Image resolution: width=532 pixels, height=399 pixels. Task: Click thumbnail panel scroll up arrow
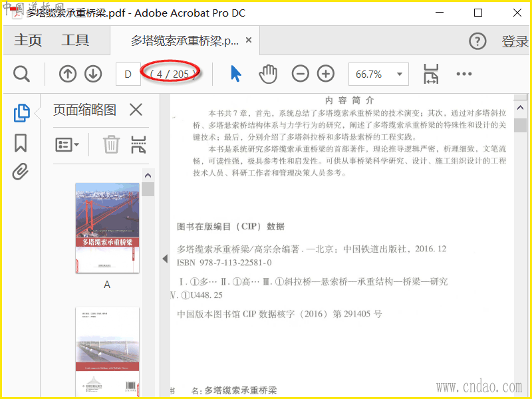[148, 176]
